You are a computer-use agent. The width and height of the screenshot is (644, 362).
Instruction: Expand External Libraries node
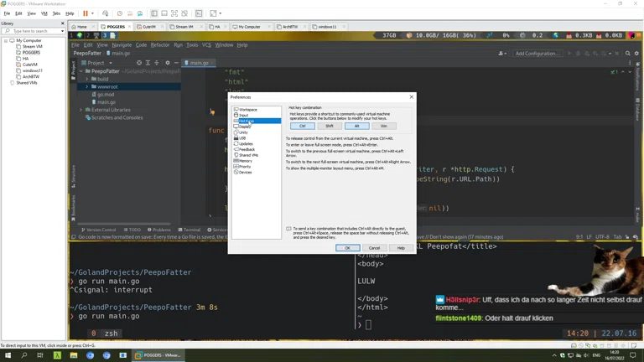click(x=81, y=110)
